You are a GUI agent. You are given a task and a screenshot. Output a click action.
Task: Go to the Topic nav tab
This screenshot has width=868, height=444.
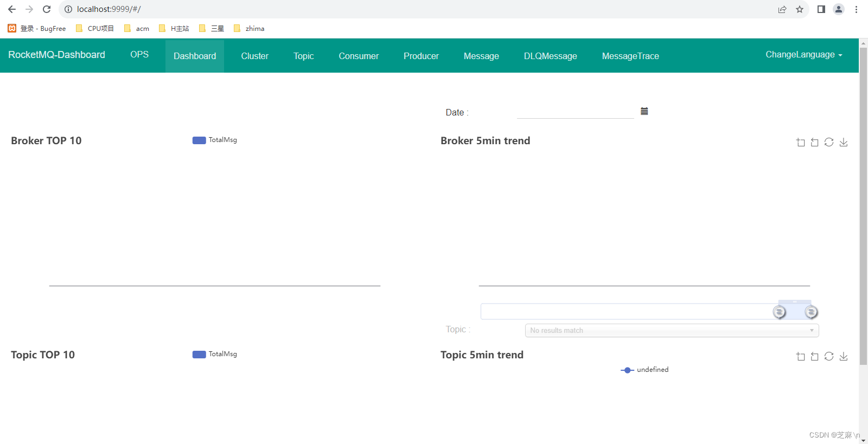304,56
